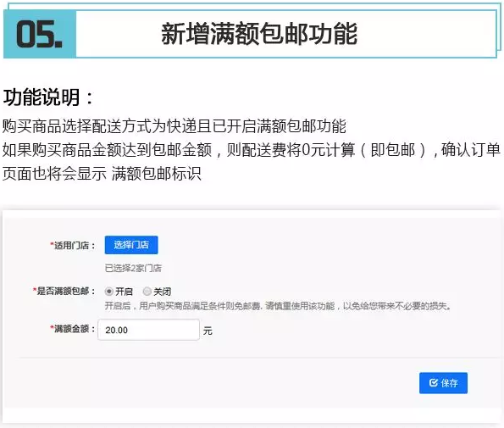Click the 新增满额包邮功能 heading
The image size is (504, 428).
259,34
